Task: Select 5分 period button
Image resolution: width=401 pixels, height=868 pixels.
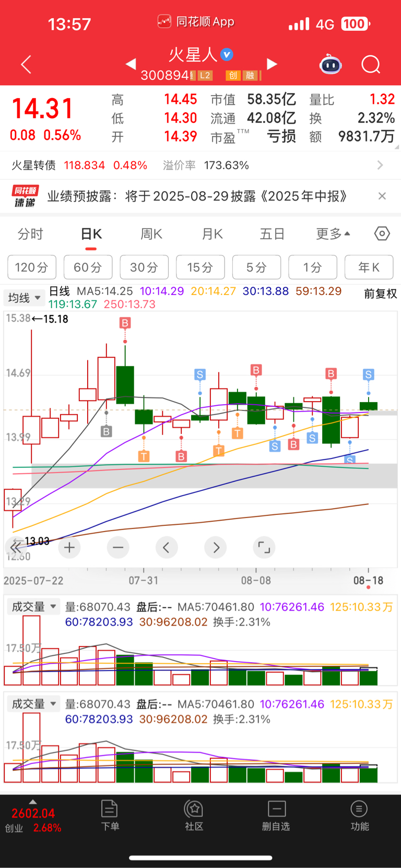Action: pyautogui.click(x=256, y=267)
